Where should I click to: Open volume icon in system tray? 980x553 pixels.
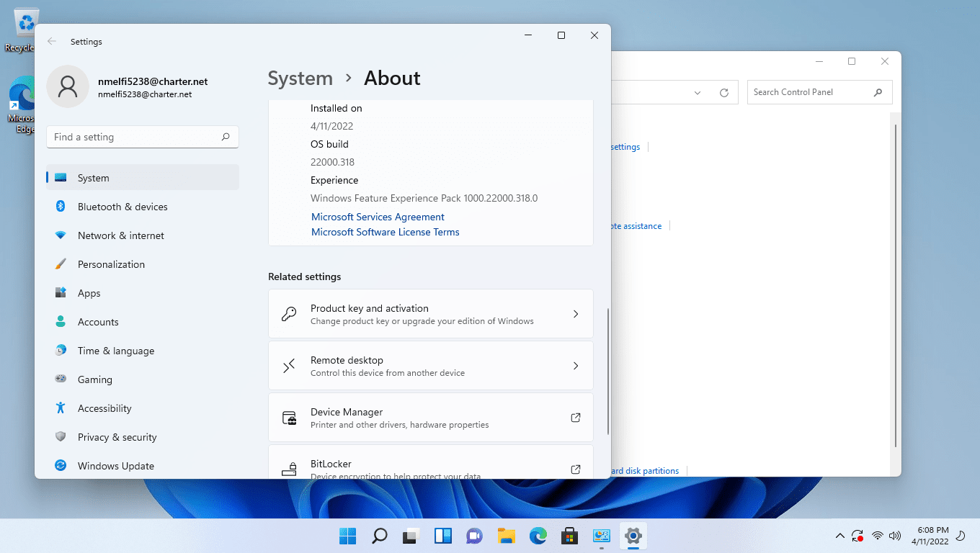tap(895, 536)
